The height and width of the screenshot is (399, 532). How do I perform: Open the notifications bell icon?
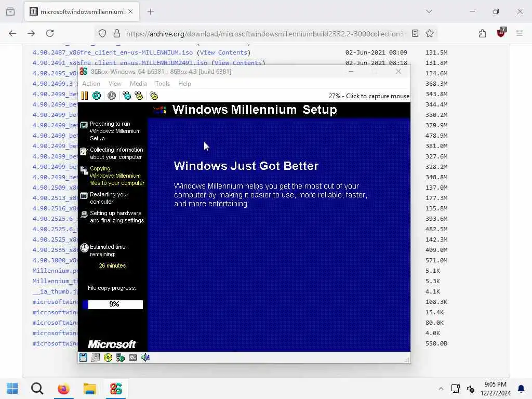(521, 389)
